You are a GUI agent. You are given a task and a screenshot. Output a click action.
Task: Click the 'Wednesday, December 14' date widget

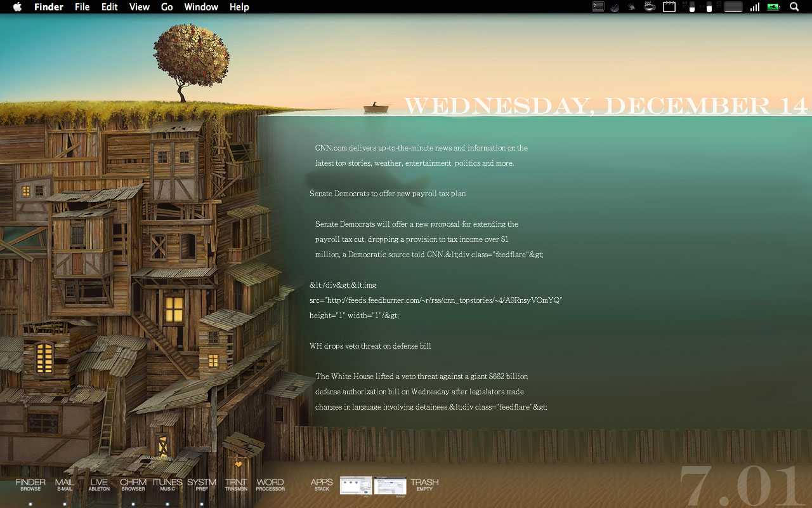(606, 105)
